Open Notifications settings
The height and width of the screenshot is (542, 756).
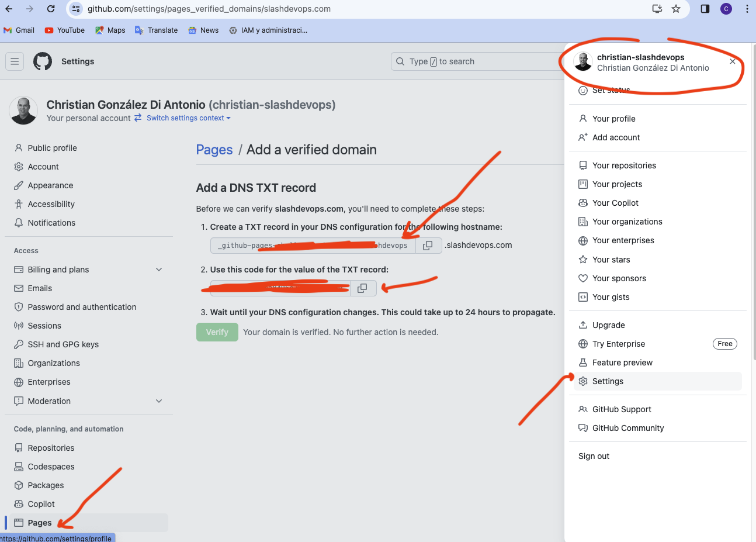tap(89, 223)
